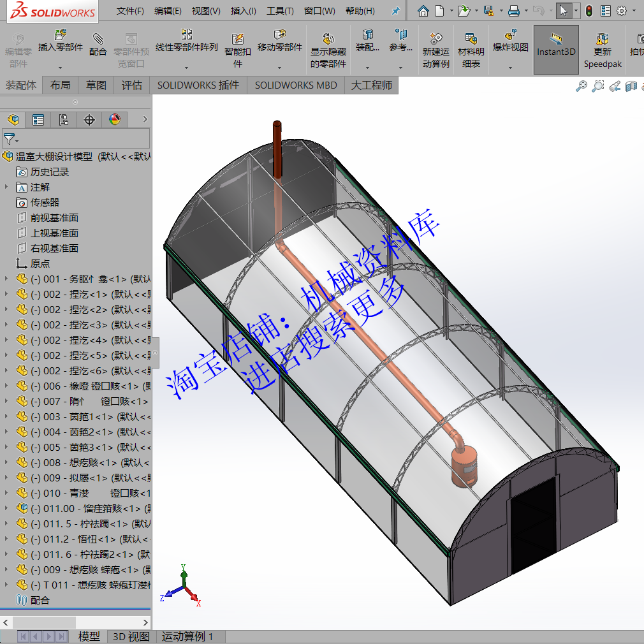This screenshot has width=644, height=644.
Task: Select the Mate paperclip tool
Action: click(98, 39)
